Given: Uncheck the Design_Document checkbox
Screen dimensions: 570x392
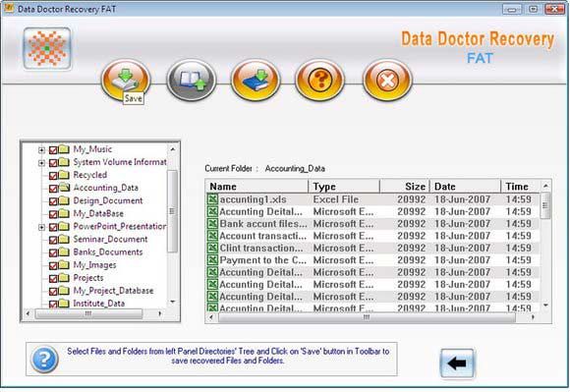Looking at the screenshot, I should [53, 201].
